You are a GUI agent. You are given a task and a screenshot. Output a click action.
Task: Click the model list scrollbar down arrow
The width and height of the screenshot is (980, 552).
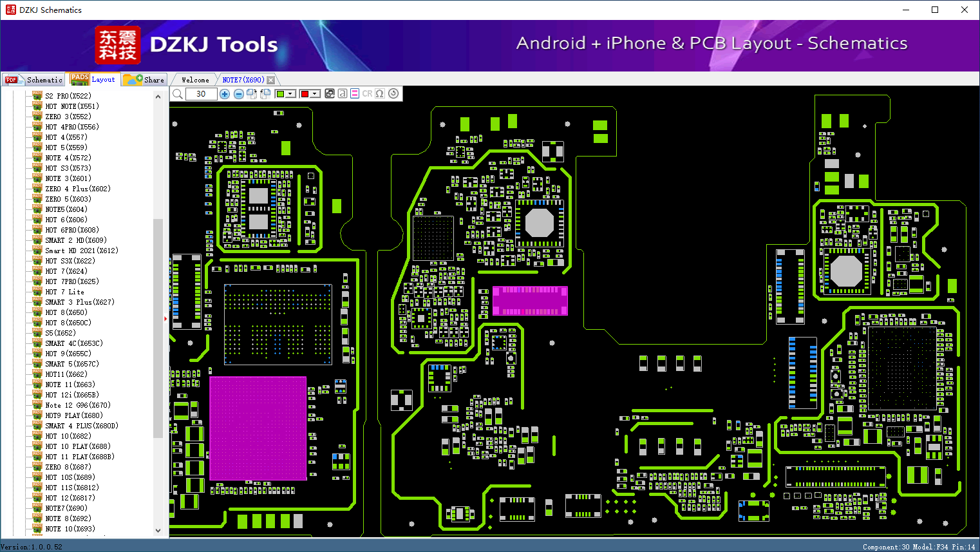pyautogui.click(x=158, y=531)
